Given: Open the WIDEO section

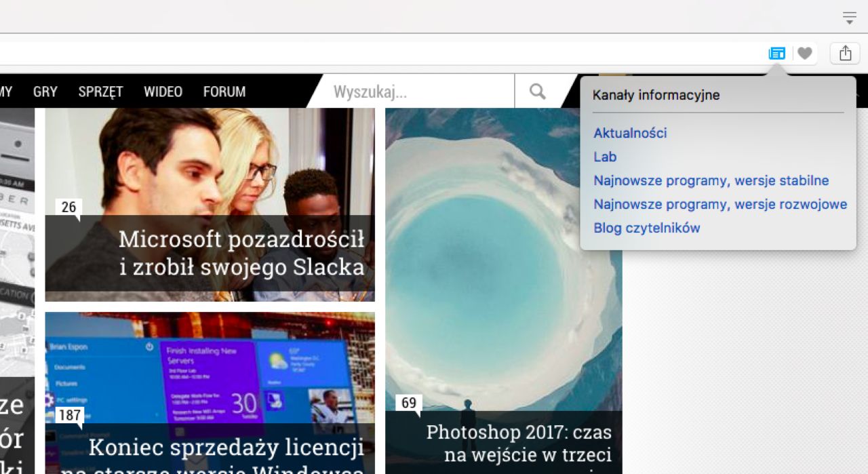Looking at the screenshot, I should 163,92.
